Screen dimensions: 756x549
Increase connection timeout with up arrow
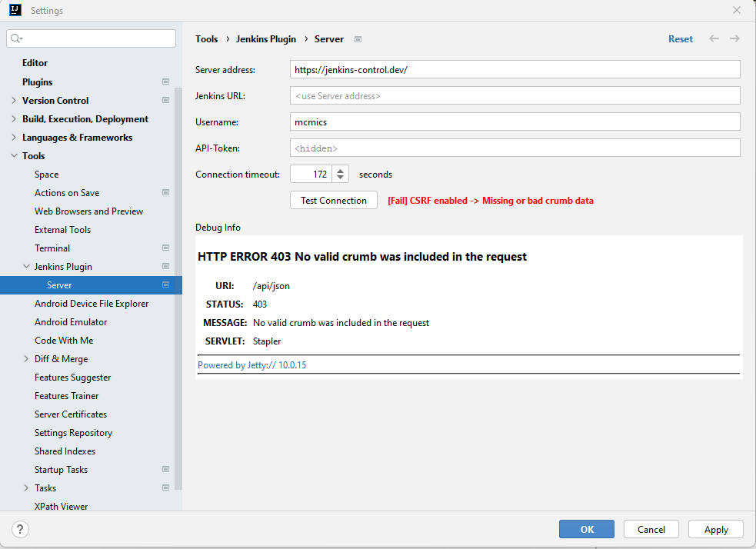point(341,171)
